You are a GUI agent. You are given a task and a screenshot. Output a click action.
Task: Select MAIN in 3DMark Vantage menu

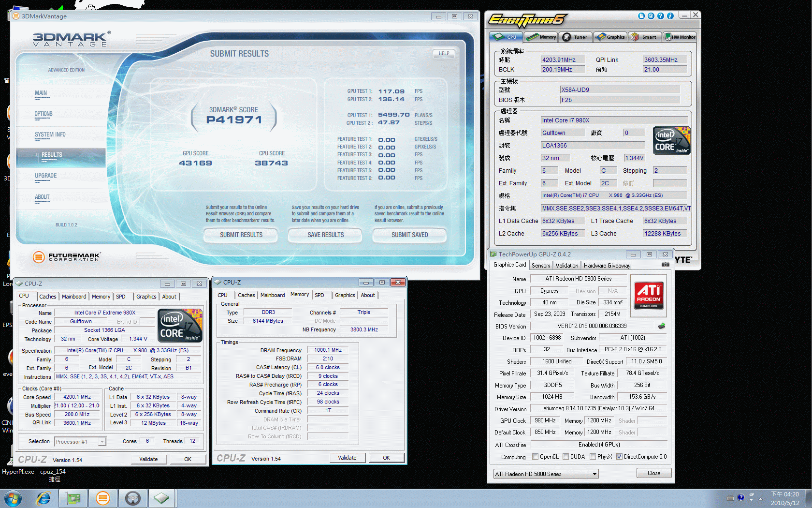pyautogui.click(x=41, y=93)
